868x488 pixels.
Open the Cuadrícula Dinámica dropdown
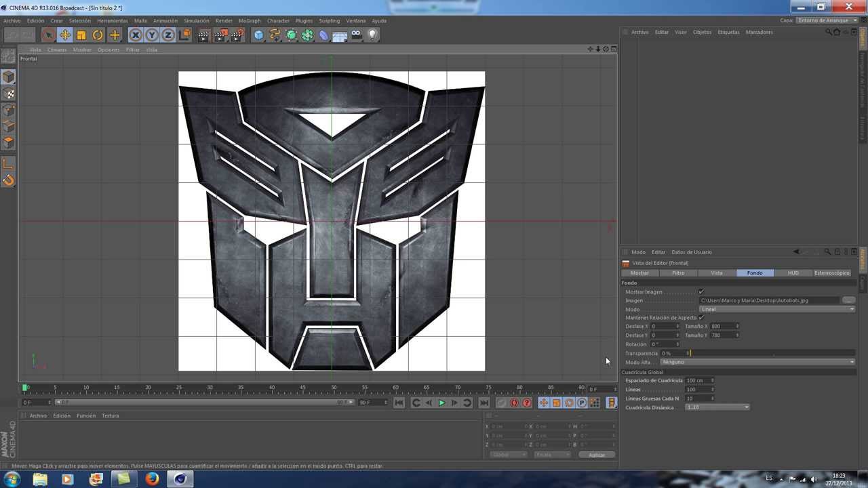coord(717,407)
